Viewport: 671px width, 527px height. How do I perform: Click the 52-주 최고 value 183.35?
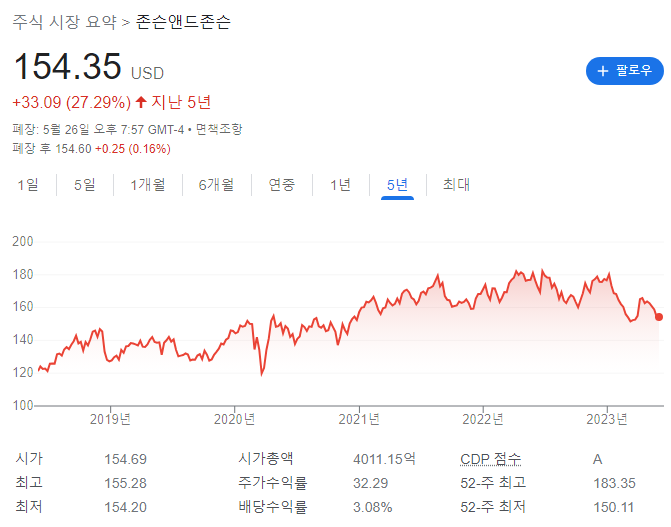pyautogui.click(x=614, y=483)
